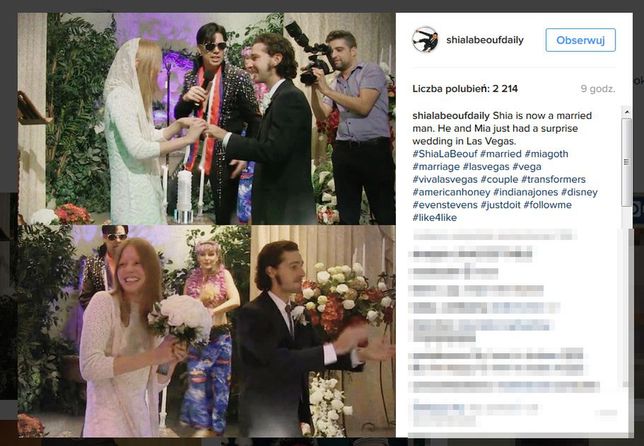Click the top wedding ceremony photo
This screenshot has height=446, width=644.
point(207,118)
